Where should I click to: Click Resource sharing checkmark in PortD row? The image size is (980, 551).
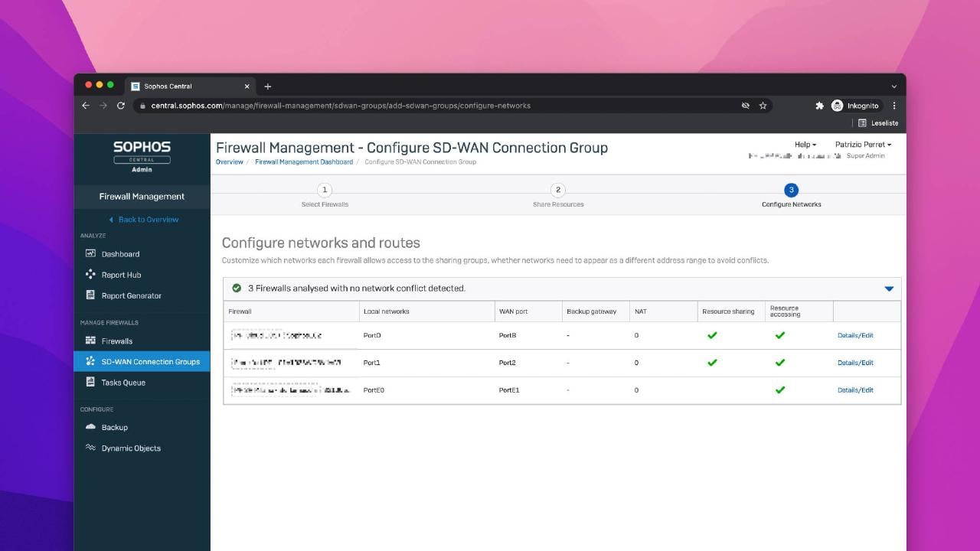pyautogui.click(x=712, y=335)
